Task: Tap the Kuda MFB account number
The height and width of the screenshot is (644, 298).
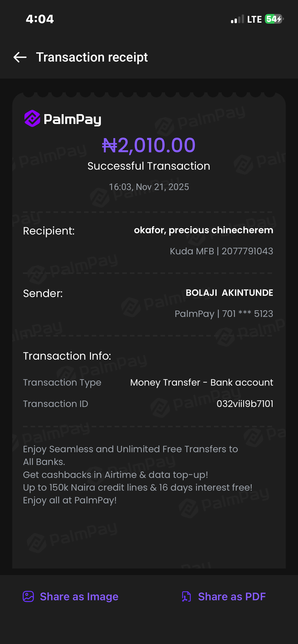Action: point(221,251)
